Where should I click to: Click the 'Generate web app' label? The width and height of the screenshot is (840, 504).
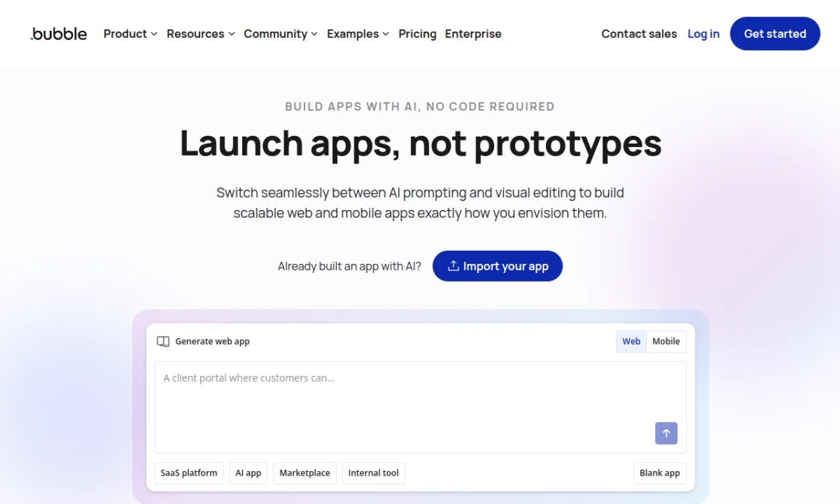point(213,341)
